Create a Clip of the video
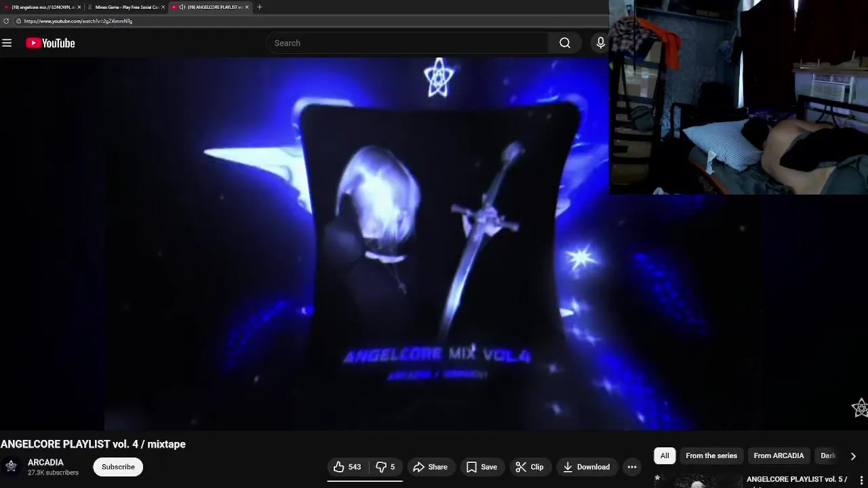This screenshot has height=488, width=868. [x=530, y=467]
